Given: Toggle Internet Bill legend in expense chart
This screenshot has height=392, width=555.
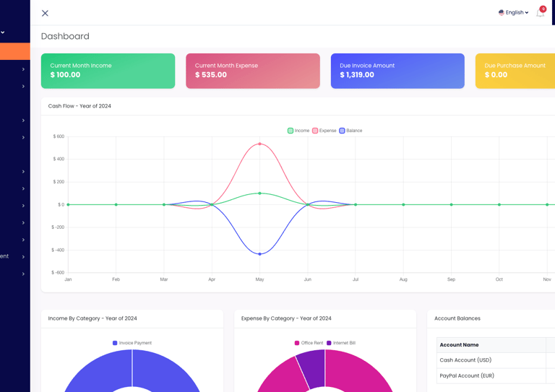Looking at the screenshot, I should [x=341, y=343].
